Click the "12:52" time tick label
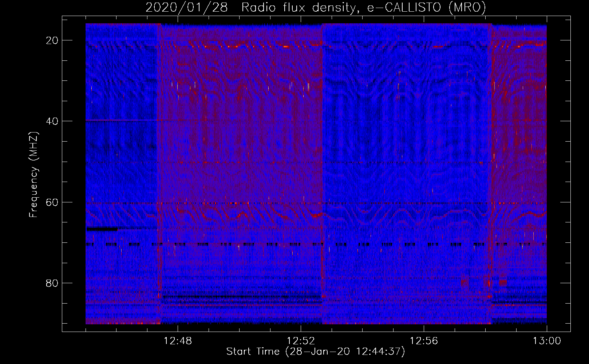The width and height of the screenshot is (589, 364). [301, 341]
